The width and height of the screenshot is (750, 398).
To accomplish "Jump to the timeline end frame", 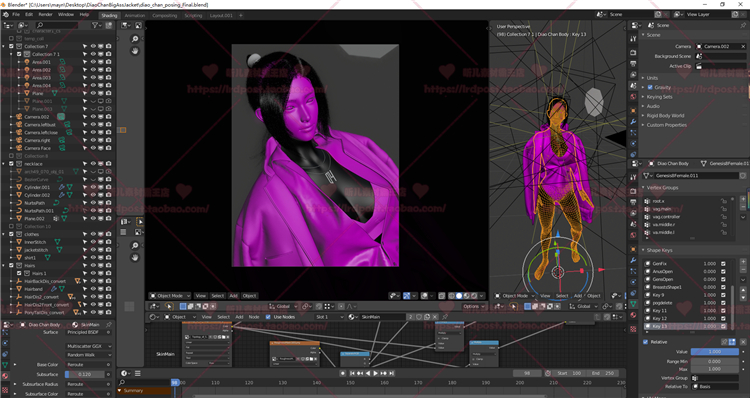I will point(391,373).
